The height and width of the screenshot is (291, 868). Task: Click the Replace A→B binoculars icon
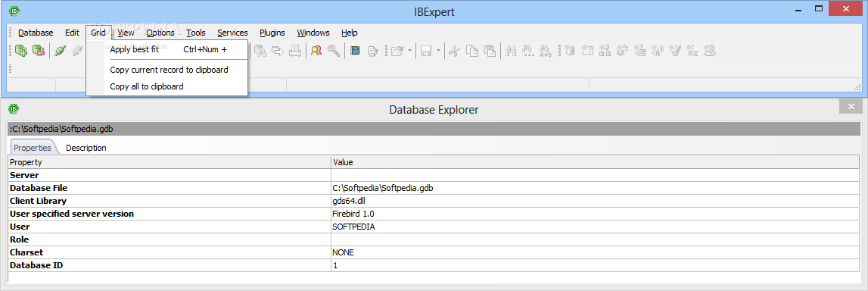tap(546, 51)
